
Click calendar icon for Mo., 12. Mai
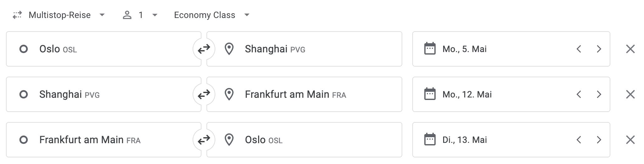[430, 94]
